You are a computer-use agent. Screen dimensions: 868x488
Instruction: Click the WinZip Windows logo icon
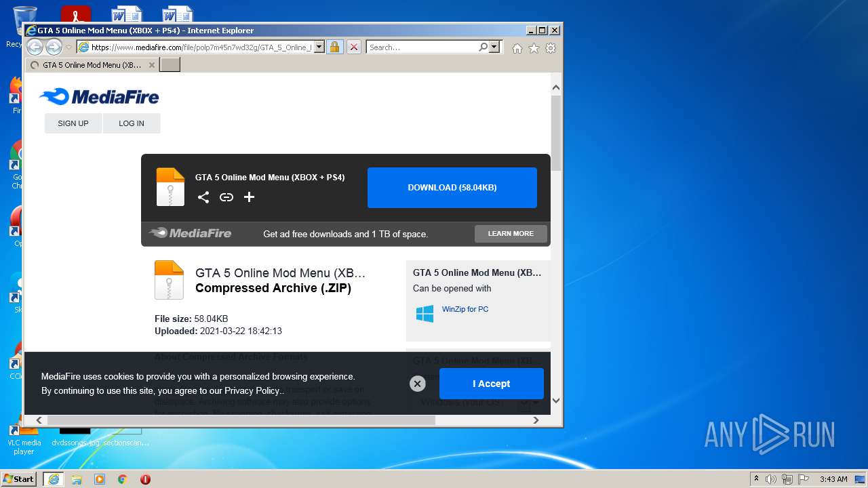(x=425, y=313)
